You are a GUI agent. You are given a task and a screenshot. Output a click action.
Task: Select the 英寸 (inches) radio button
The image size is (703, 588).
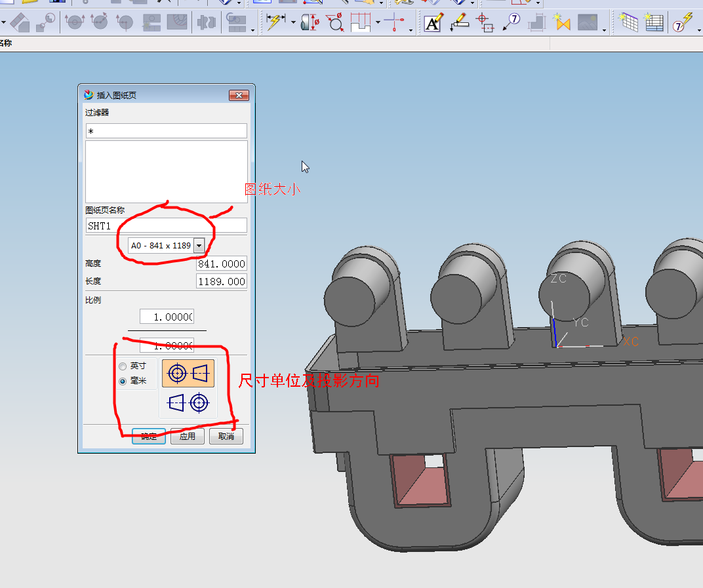click(123, 366)
